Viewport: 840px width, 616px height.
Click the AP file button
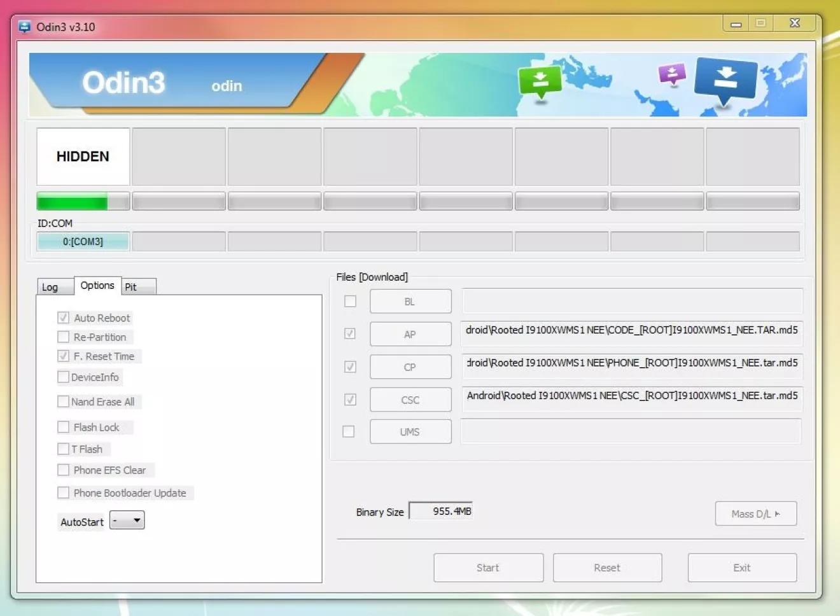(410, 334)
